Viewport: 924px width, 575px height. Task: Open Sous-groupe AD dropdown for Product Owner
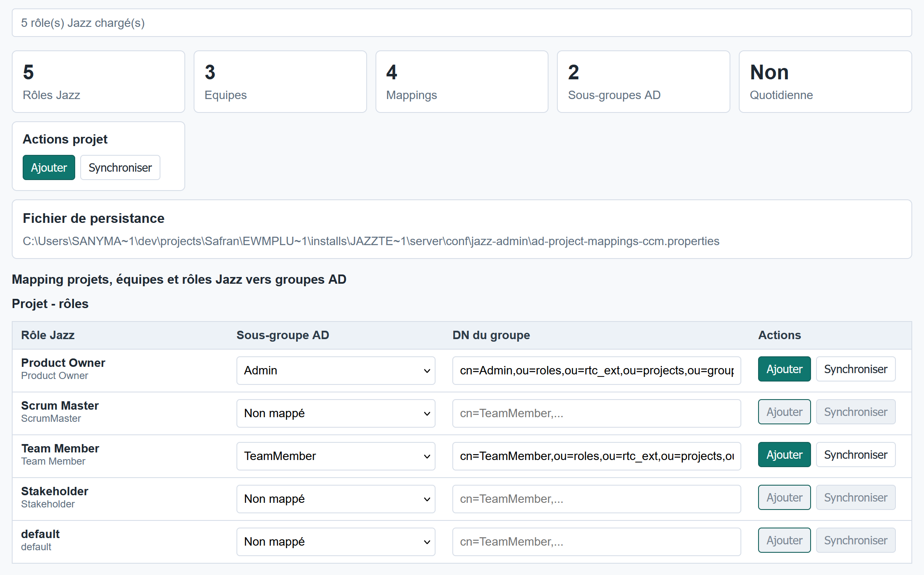(336, 371)
